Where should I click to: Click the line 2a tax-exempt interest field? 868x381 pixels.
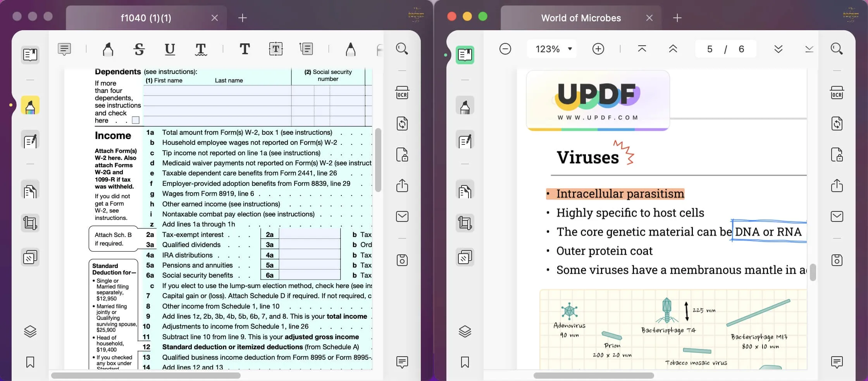[309, 234]
